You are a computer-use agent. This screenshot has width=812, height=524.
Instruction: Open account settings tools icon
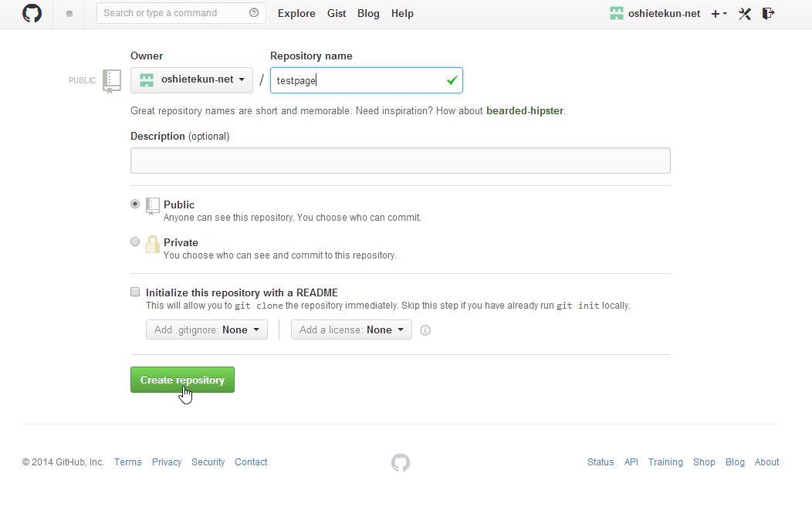click(745, 13)
